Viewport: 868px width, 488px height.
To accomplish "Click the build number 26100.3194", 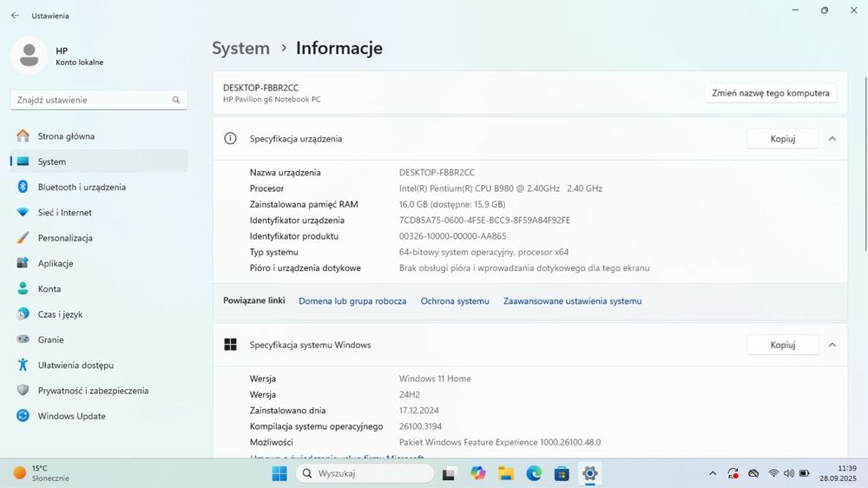I will click(x=420, y=426).
